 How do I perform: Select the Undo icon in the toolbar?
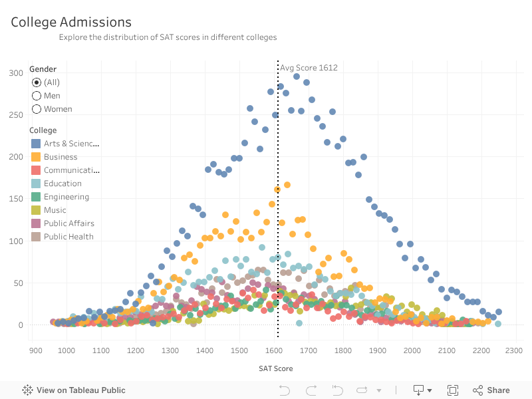tap(285, 390)
